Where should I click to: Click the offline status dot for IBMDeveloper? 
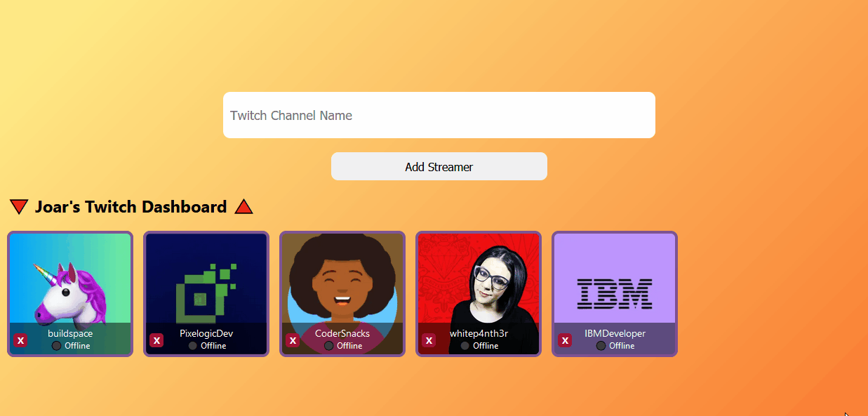click(x=601, y=346)
